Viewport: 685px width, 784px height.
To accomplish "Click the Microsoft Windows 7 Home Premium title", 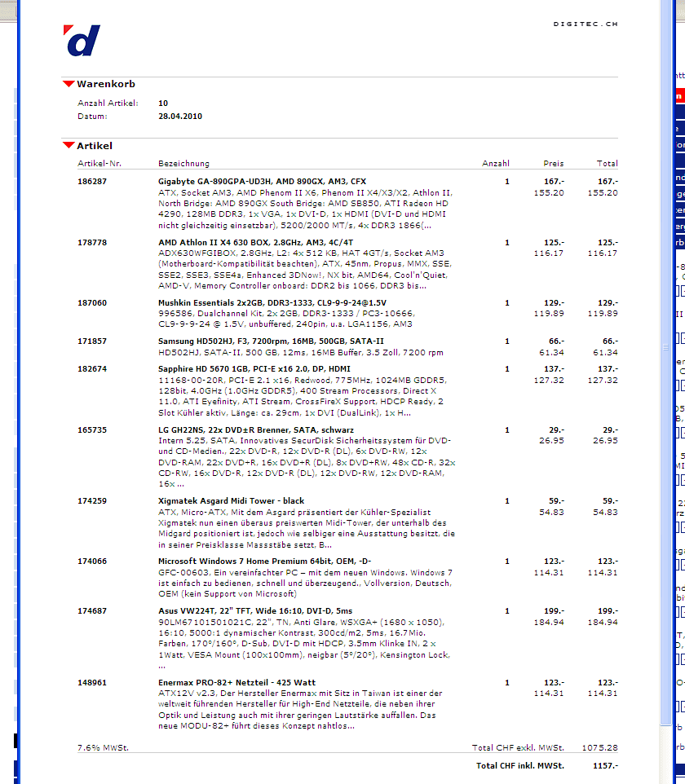I will pos(265,562).
